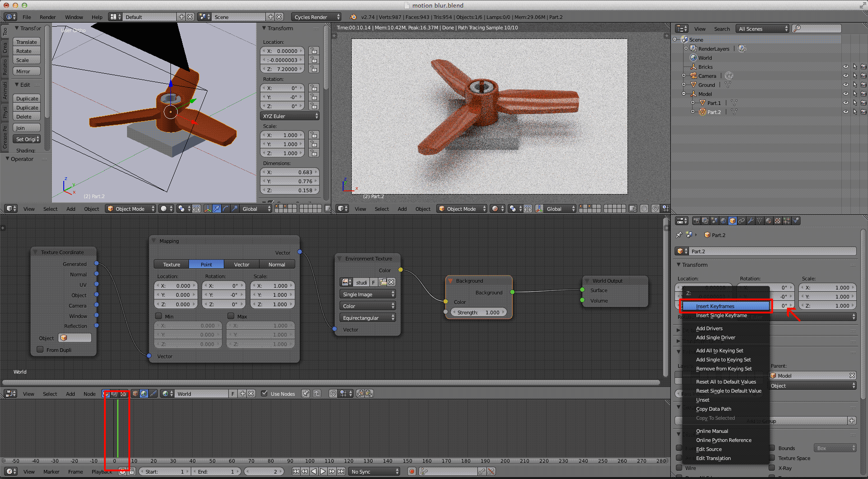The height and width of the screenshot is (479, 868).
Task: Expand Part.1 in outliner tree
Action: click(693, 103)
